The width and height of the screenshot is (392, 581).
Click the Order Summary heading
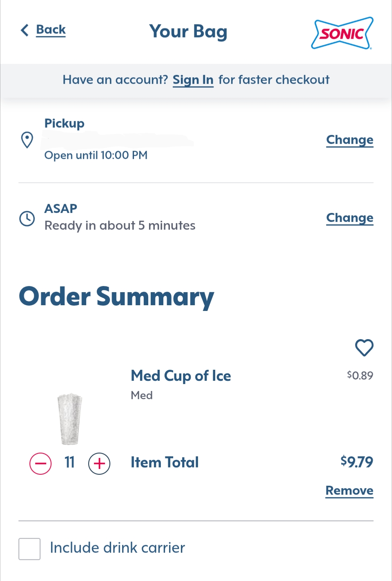click(116, 297)
